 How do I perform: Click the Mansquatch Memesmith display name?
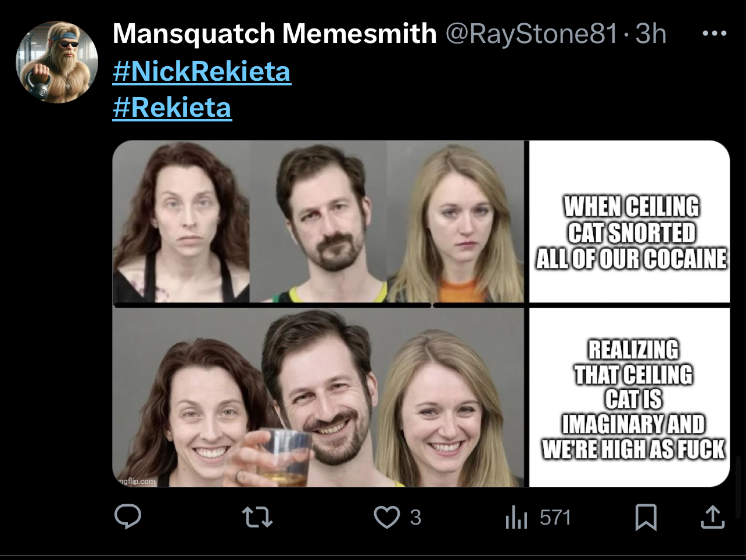coord(274,34)
